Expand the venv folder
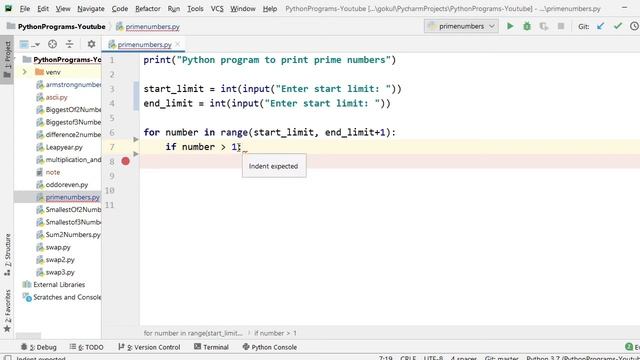This screenshot has width=640, height=360. point(24,72)
